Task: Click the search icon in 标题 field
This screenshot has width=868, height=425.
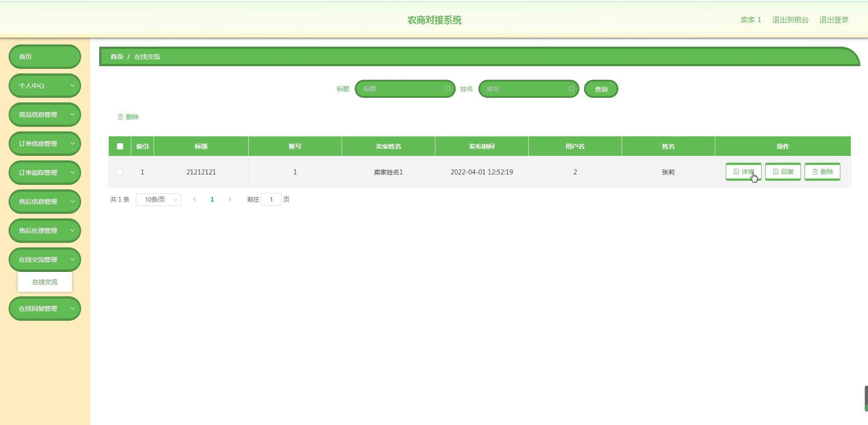Action: [448, 89]
